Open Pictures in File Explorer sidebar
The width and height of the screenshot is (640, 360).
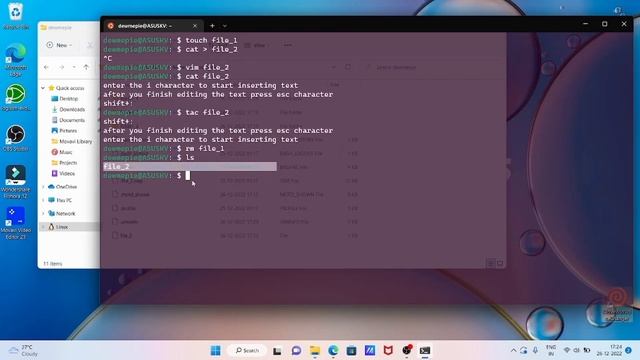(64, 131)
